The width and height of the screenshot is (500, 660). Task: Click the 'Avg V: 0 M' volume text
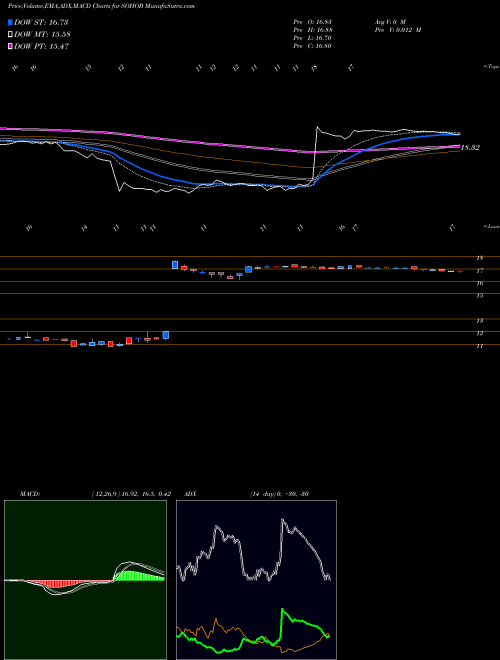pyautogui.click(x=389, y=21)
